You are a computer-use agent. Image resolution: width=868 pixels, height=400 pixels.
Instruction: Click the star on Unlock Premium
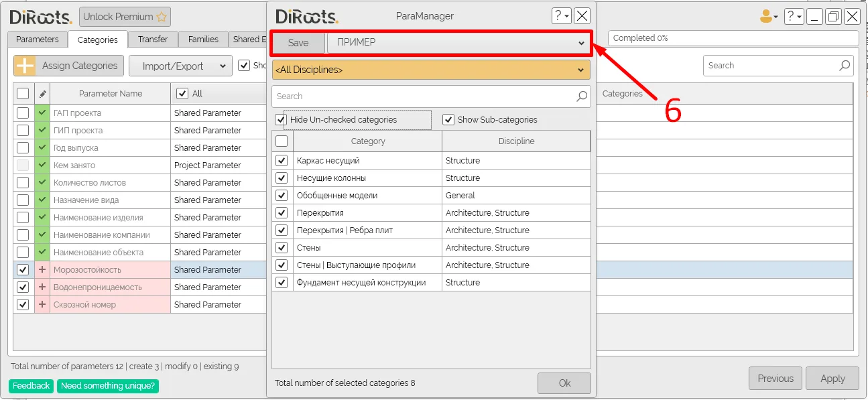tap(161, 17)
